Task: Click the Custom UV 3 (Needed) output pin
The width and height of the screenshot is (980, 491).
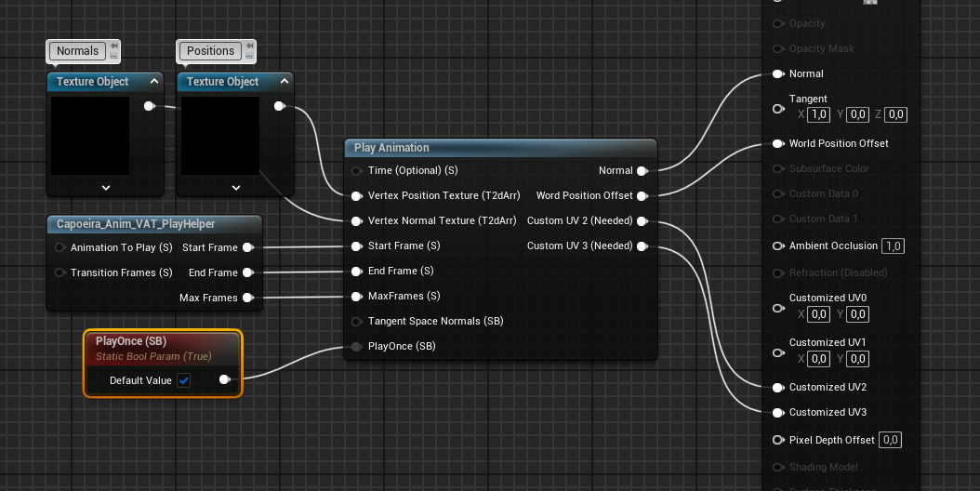Action: (642, 245)
